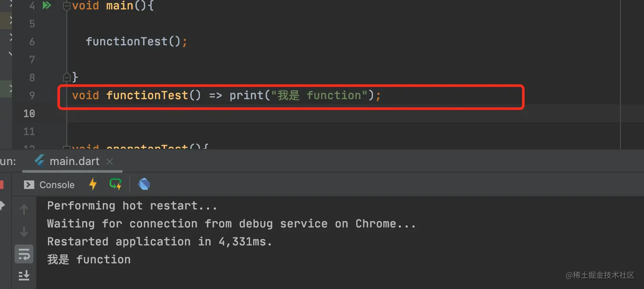The width and height of the screenshot is (644, 289).
Task: Click void main() on line 4
Action: (x=113, y=6)
